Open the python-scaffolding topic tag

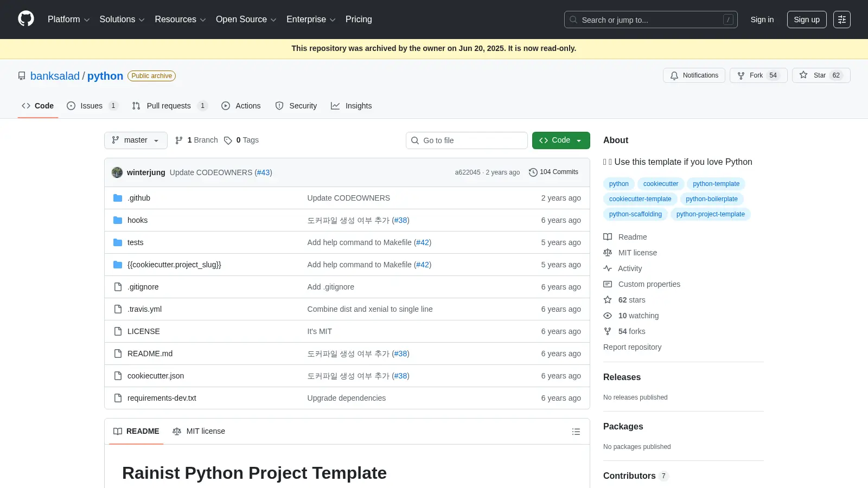click(635, 214)
